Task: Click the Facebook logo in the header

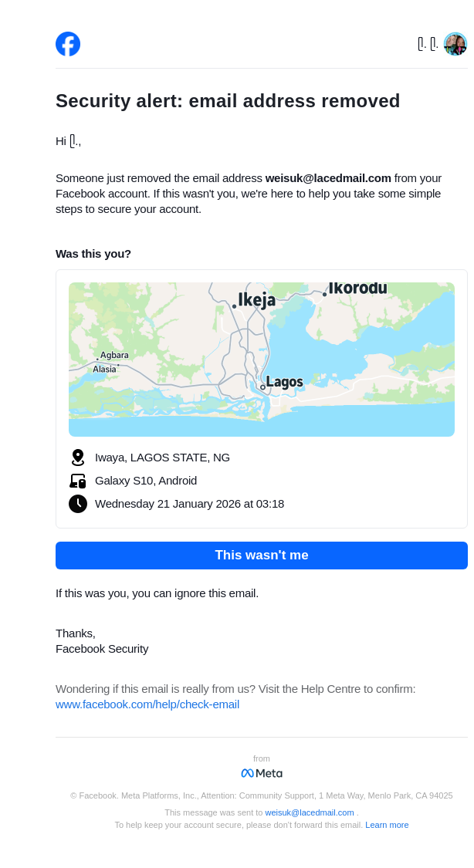Action: tap(68, 44)
